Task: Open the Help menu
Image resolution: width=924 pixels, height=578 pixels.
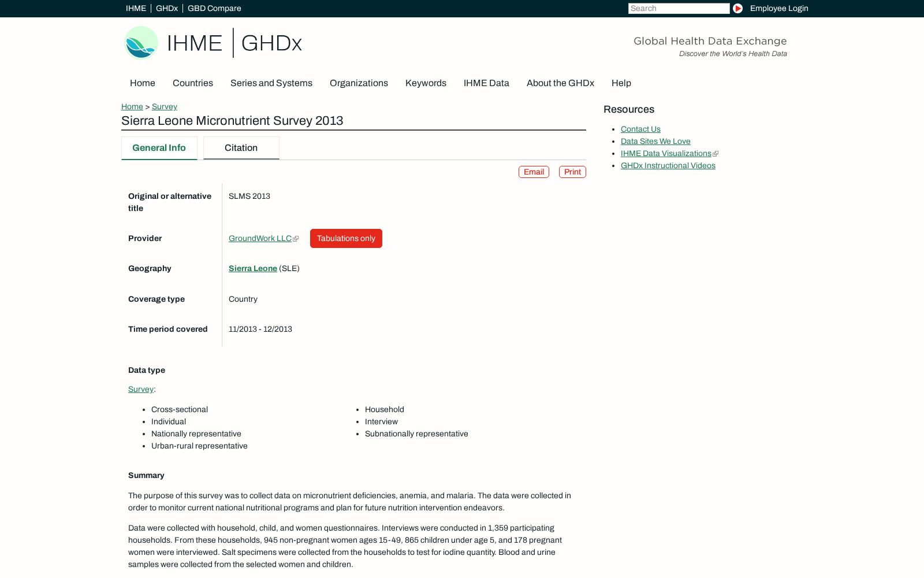Action: coord(621,83)
